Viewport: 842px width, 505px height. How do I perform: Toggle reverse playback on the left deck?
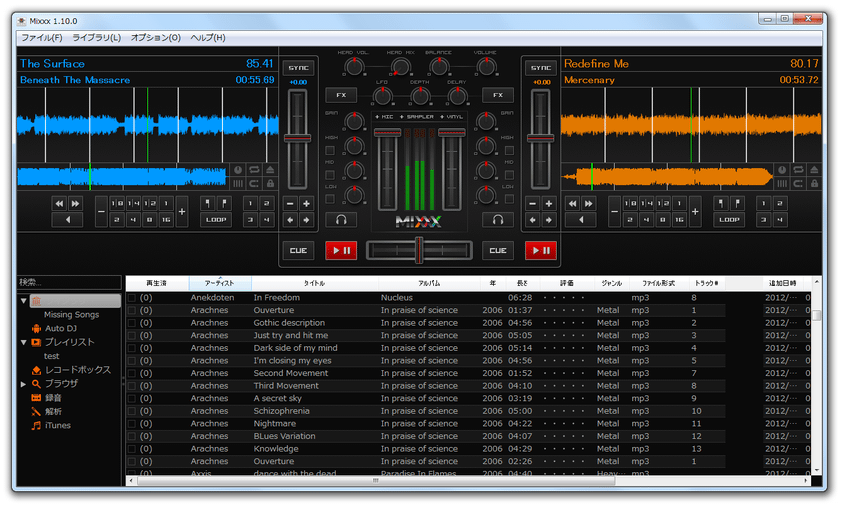click(68, 220)
